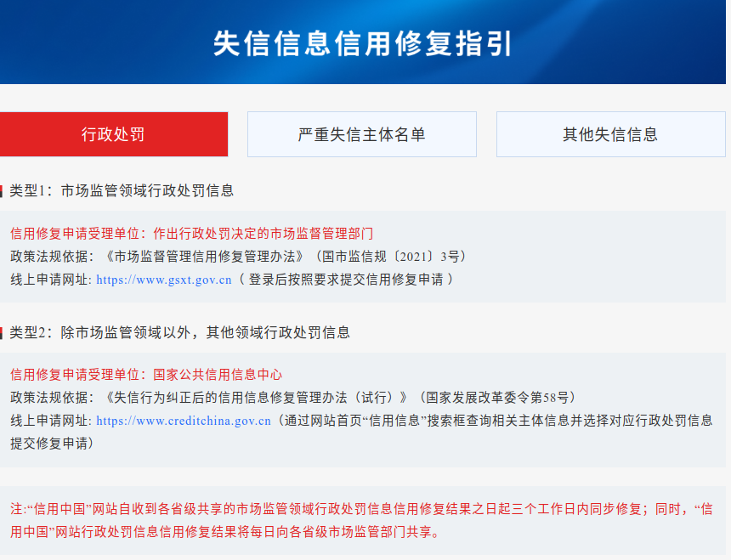Screen dimensions: 731x560
Task: Click the 失信信息信用修复指引 banner title
Action: tap(363, 44)
